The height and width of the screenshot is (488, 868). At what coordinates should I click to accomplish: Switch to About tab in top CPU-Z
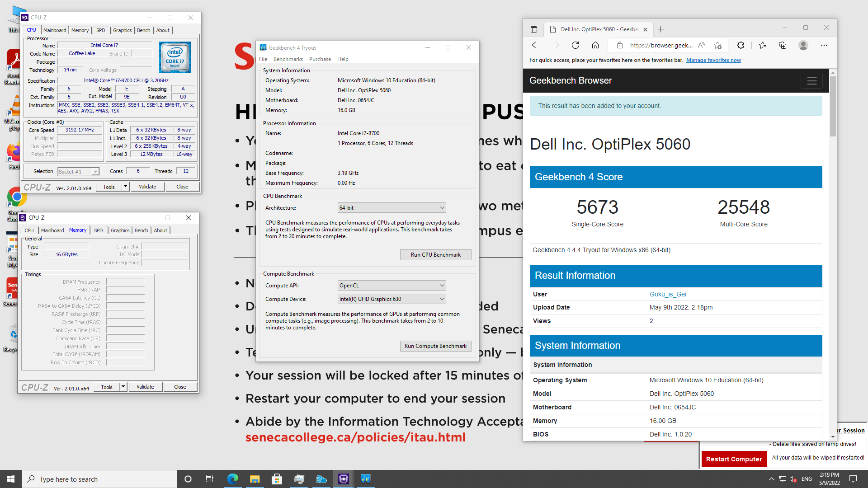[x=163, y=30]
